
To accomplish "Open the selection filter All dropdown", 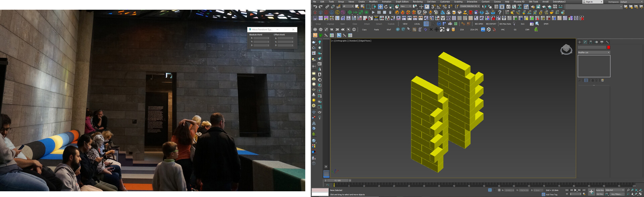I will pyautogui.click(x=348, y=7).
